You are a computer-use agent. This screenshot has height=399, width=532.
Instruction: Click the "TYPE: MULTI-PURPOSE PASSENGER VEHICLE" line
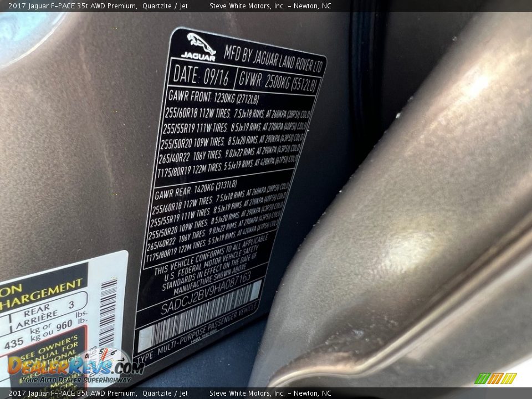[x=196, y=333]
